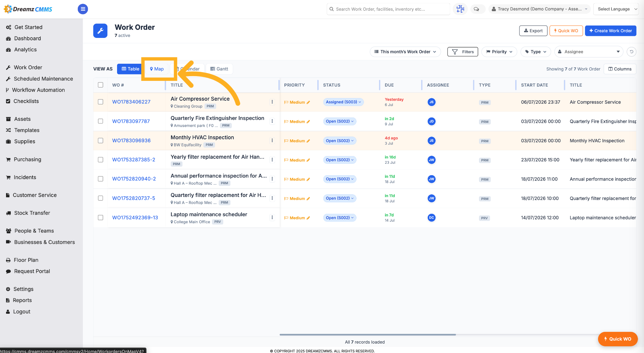Open row options for Yearly filter replacement

(272, 160)
